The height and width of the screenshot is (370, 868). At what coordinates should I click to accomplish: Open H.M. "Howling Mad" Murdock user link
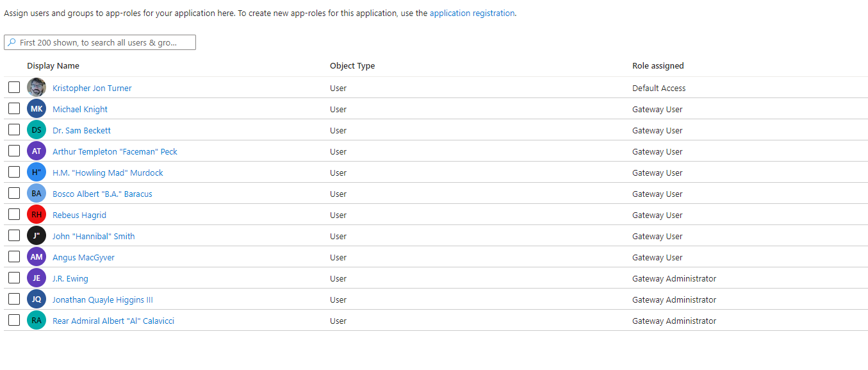click(x=108, y=173)
